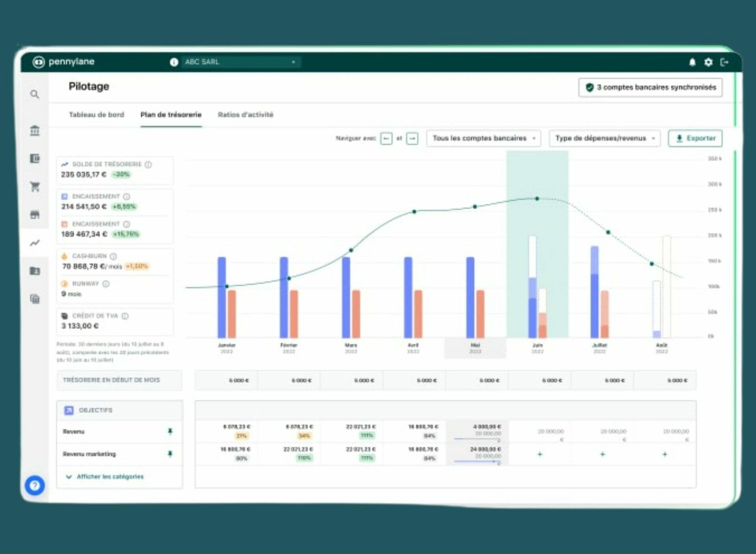This screenshot has width=756, height=554.
Task: Open Tous les comptes bancaires dropdown
Action: pos(483,138)
